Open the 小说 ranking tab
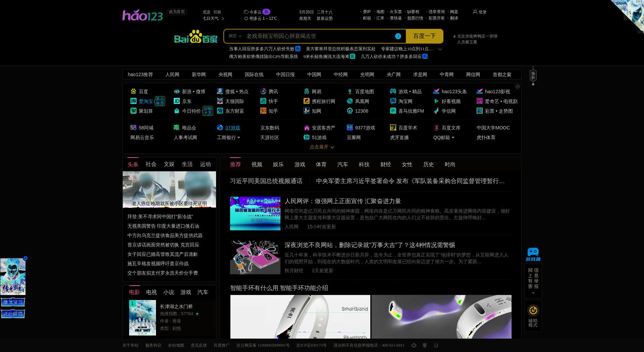644x352 pixels. pos(168,292)
